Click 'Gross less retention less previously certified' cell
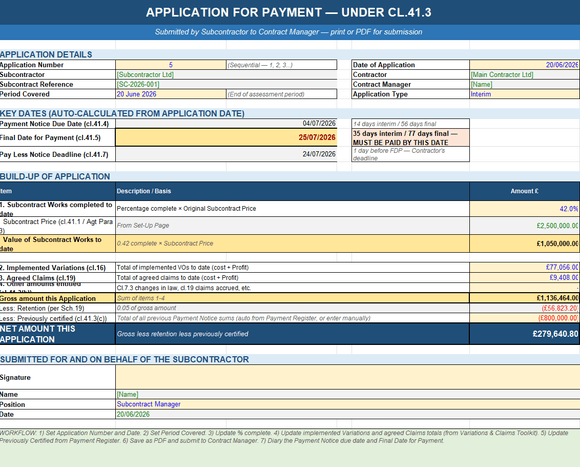Image resolution: width=580 pixels, height=467 pixels. click(292, 334)
